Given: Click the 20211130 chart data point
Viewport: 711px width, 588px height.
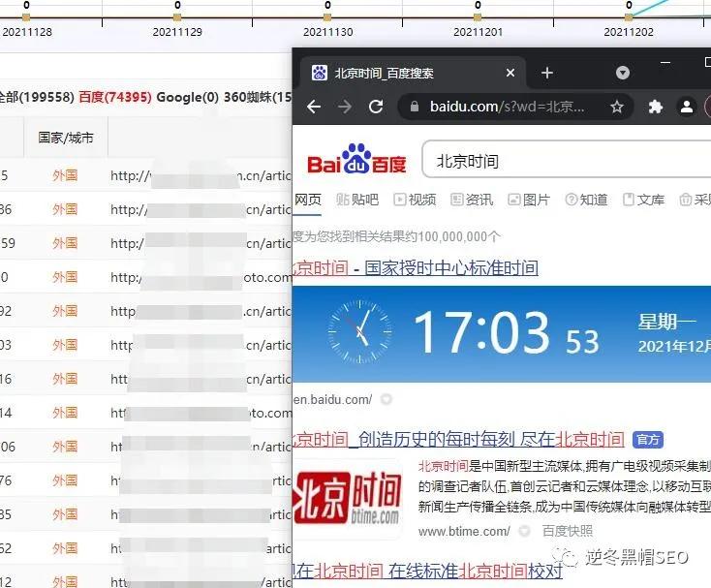Looking at the screenshot, I should [x=327, y=17].
